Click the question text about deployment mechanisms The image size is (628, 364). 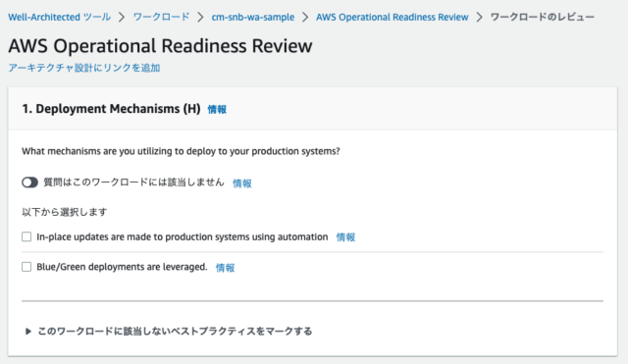(181, 151)
